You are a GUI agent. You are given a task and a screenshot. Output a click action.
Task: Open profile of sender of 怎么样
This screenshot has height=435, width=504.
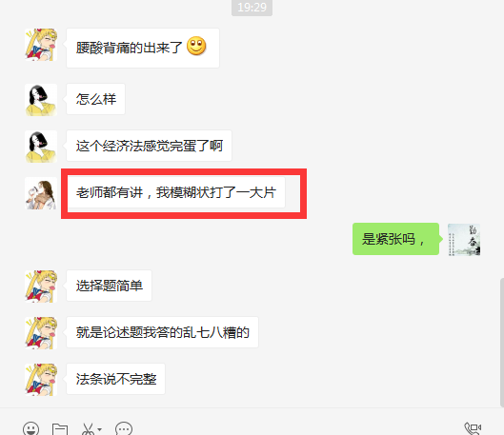(x=41, y=100)
